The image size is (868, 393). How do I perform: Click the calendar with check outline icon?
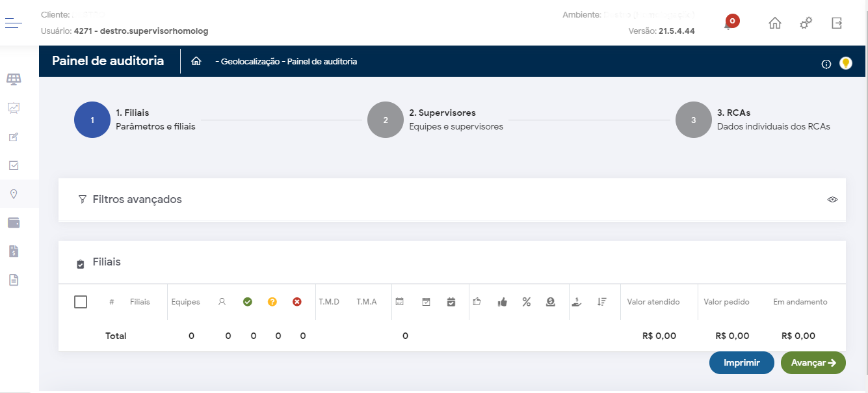426,302
